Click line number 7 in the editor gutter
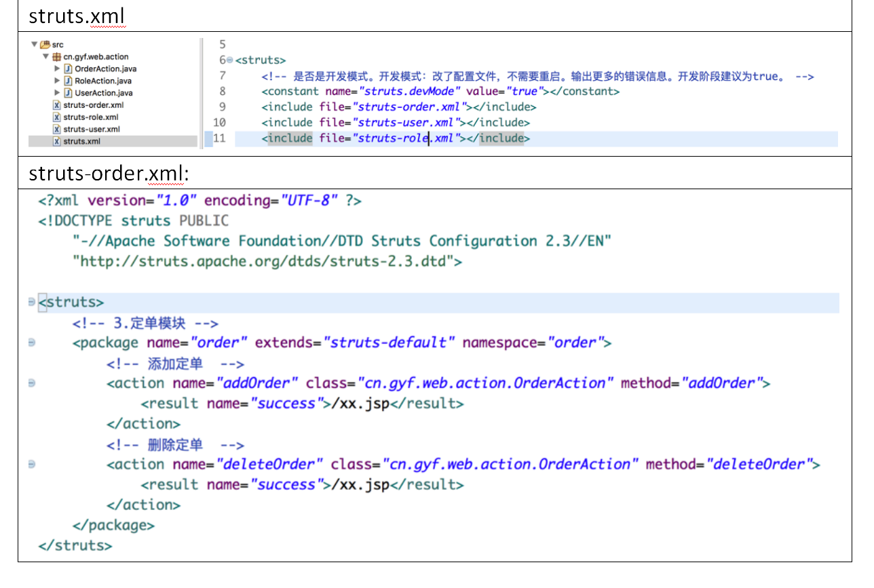Screen dimensions: 874x588 [222, 76]
